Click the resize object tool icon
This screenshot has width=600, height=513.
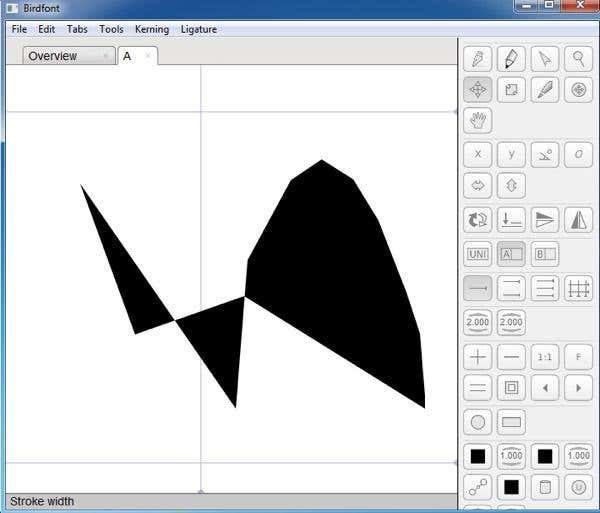click(511, 90)
